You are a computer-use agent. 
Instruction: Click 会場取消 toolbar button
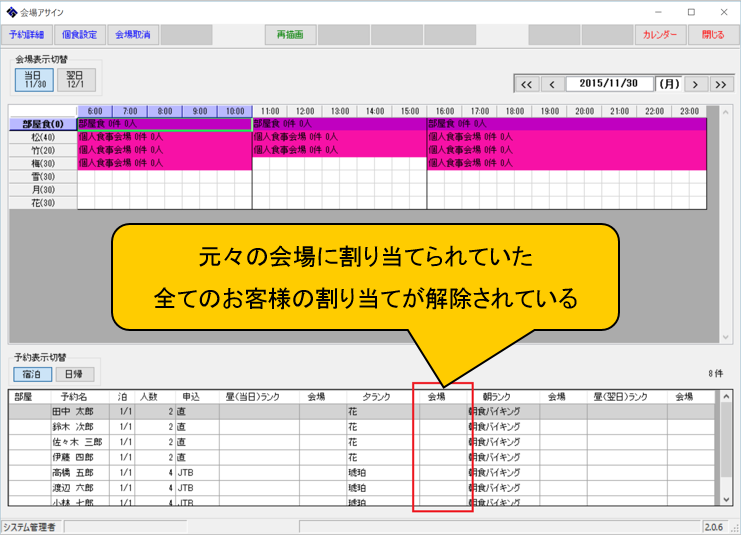point(132,34)
